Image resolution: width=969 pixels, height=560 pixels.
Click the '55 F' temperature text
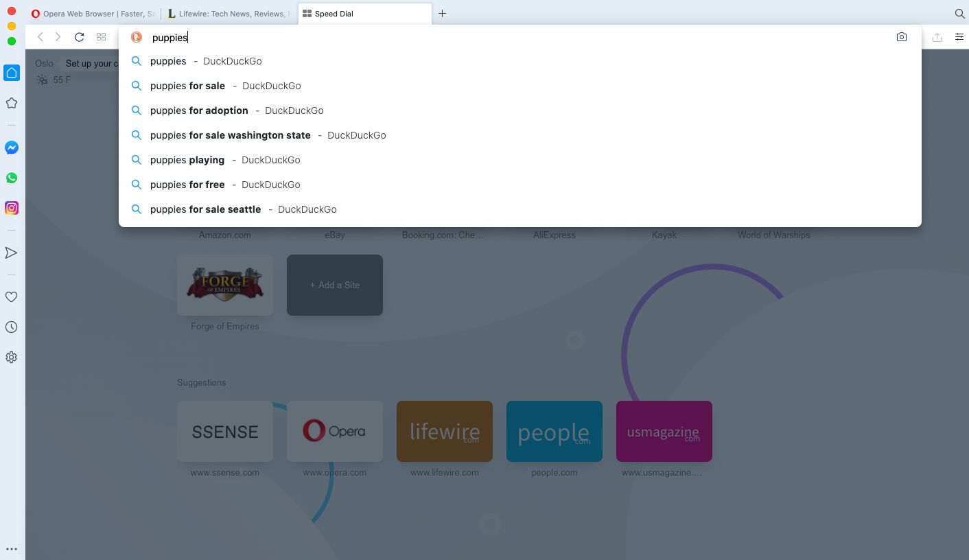click(62, 80)
